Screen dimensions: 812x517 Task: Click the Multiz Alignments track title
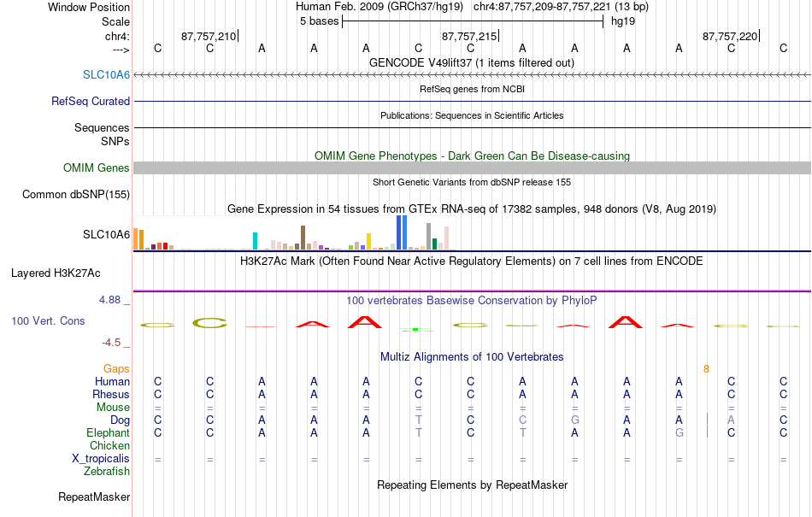click(x=472, y=356)
